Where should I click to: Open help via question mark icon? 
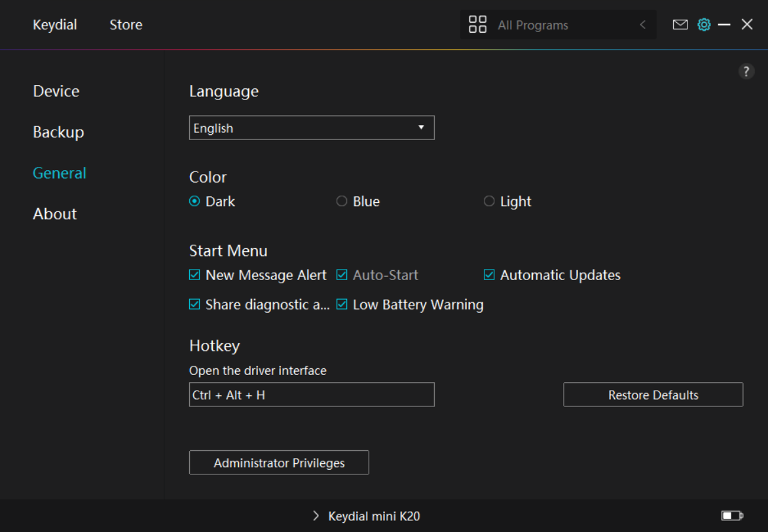tap(746, 72)
